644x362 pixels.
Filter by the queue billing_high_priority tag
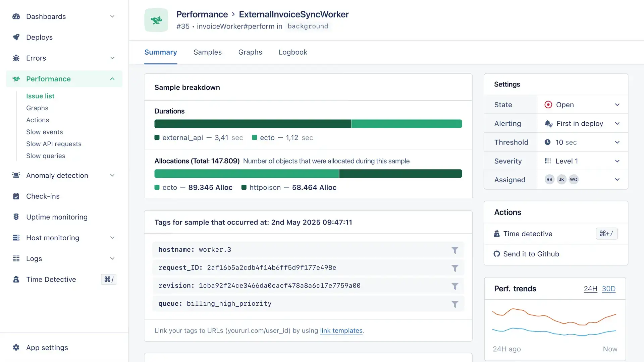point(455,304)
